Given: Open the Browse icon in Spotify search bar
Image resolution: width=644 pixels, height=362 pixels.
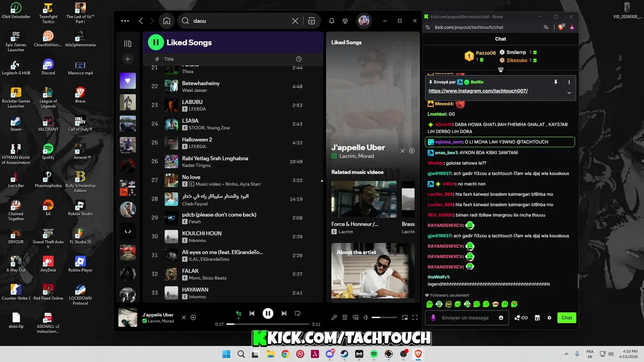Looking at the screenshot, I should click(311, 21).
